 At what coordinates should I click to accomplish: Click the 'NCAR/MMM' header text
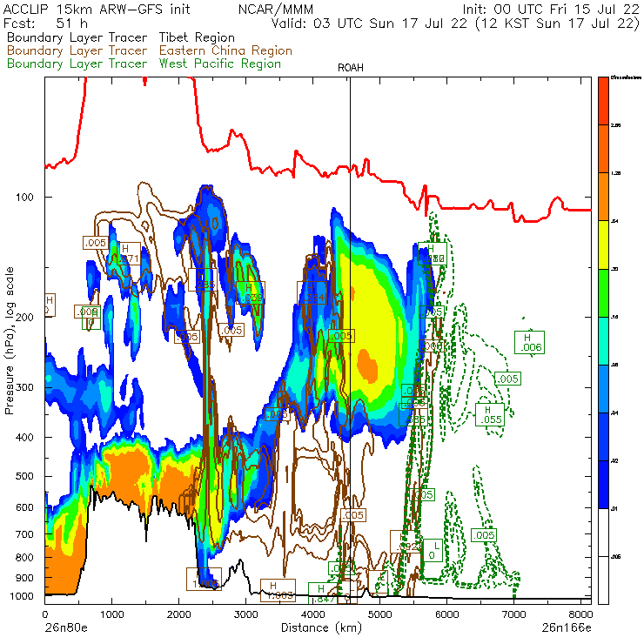click(x=276, y=9)
